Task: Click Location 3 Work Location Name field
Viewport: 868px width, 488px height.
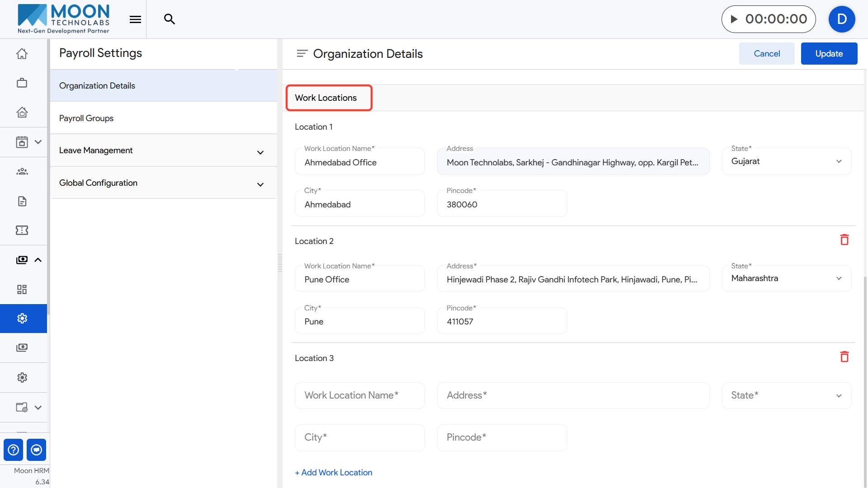Action: (359, 395)
